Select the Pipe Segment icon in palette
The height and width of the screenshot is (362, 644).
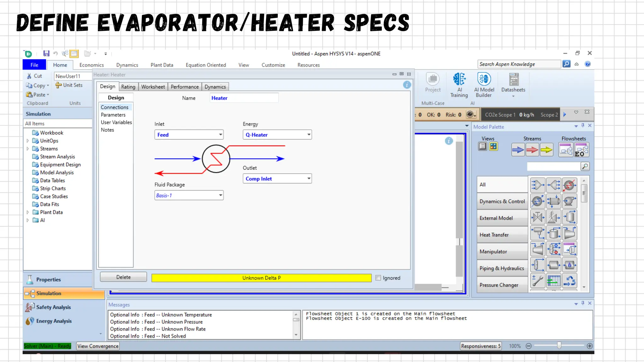[553, 265]
